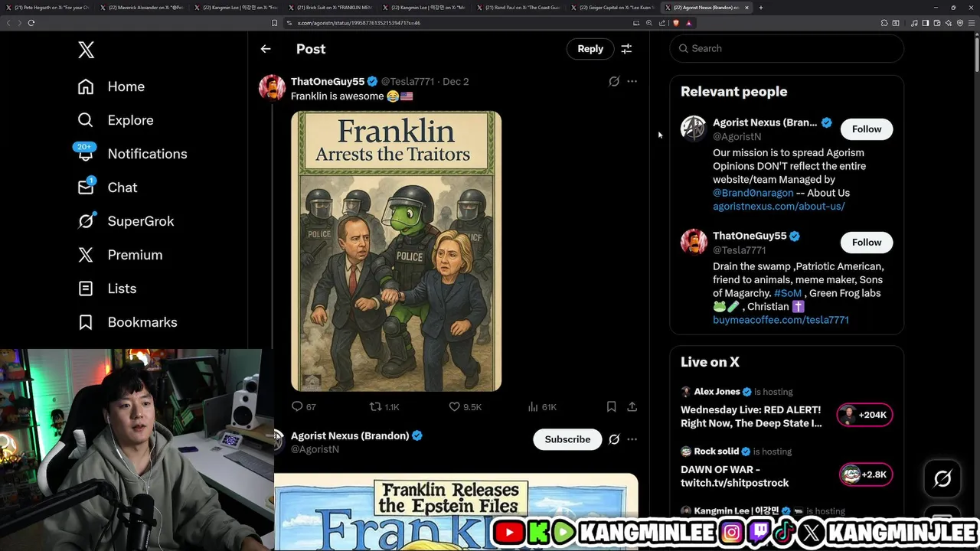
Task: Switch to the Brick Suit browser tab
Action: (330, 8)
